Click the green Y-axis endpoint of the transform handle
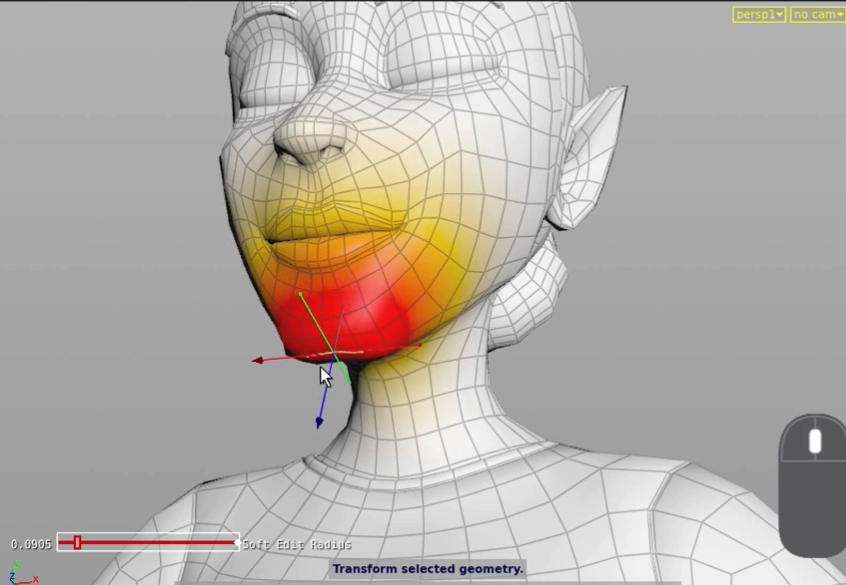 coord(301,295)
